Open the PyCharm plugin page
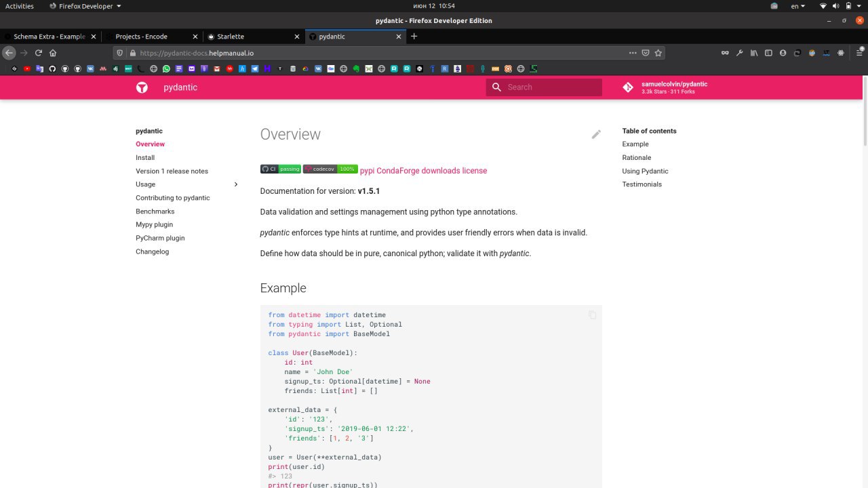The image size is (868, 488). pyautogui.click(x=160, y=238)
